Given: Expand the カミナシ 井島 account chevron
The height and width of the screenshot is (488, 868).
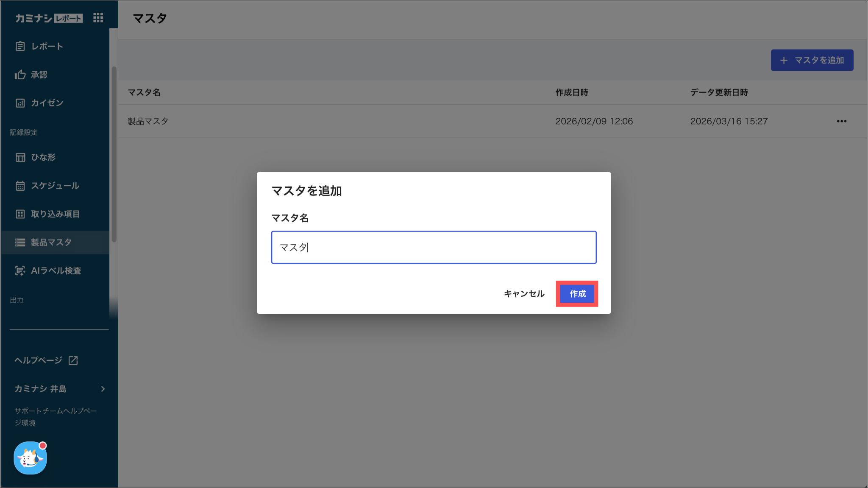Looking at the screenshot, I should click(x=103, y=389).
